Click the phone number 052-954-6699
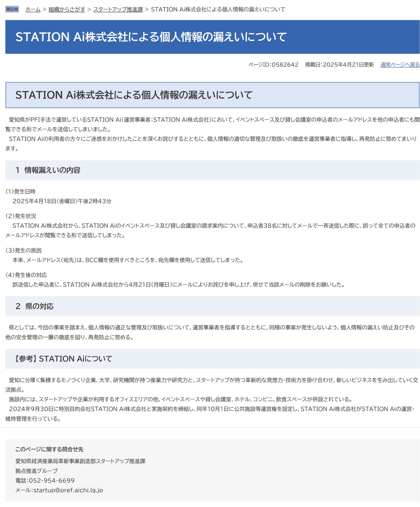The image size is (420, 507). pos(52,480)
